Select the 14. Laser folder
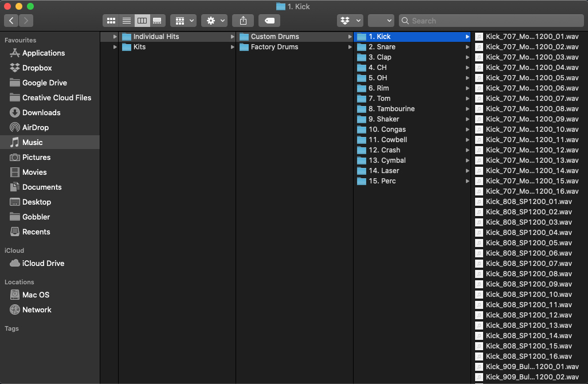Viewport: 588px width, 384px height. pos(411,171)
